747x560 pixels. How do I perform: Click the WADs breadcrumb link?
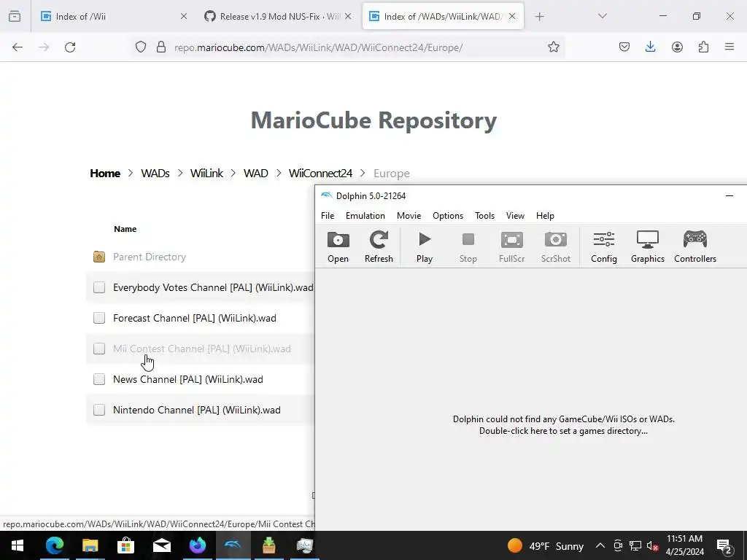tap(155, 174)
